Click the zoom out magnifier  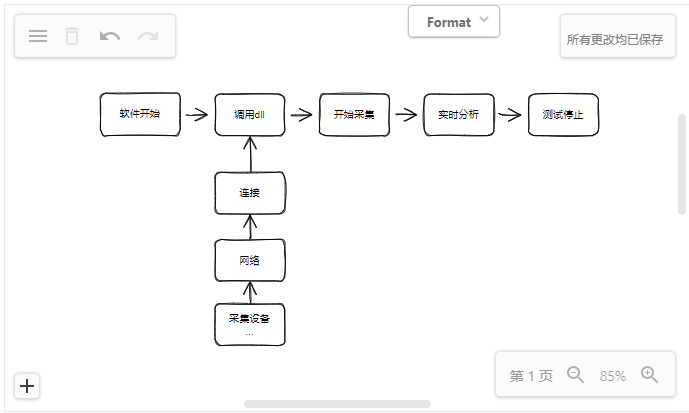click(x=575, y=375)
